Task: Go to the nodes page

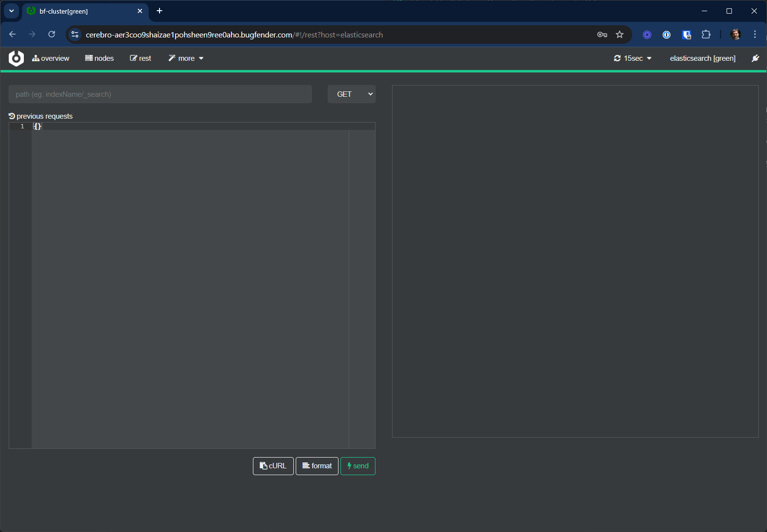Action: [x=99, y=58]
